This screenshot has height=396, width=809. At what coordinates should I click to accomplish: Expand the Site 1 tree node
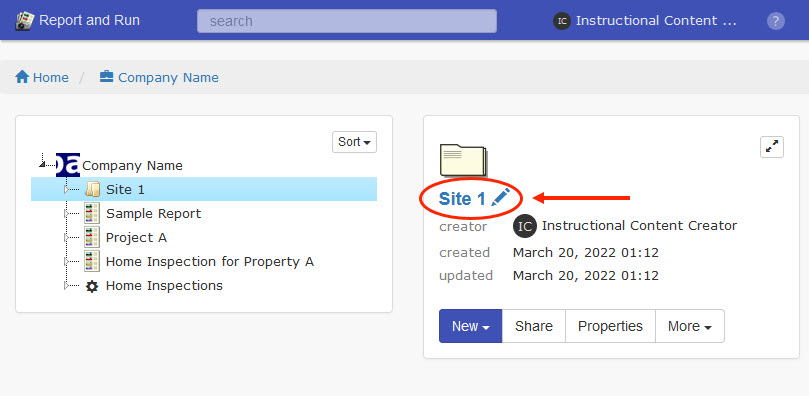point(66,190)
